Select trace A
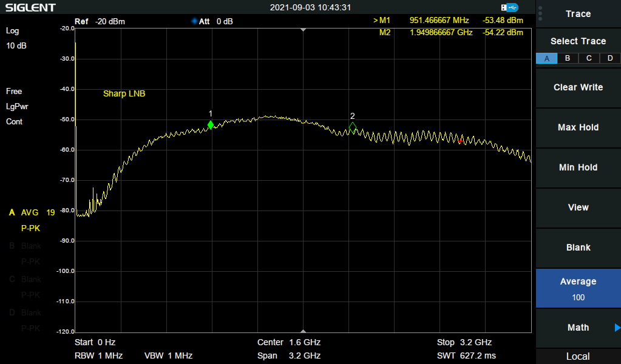Screen dimensions: 621x364 click(x=546, y=59)
